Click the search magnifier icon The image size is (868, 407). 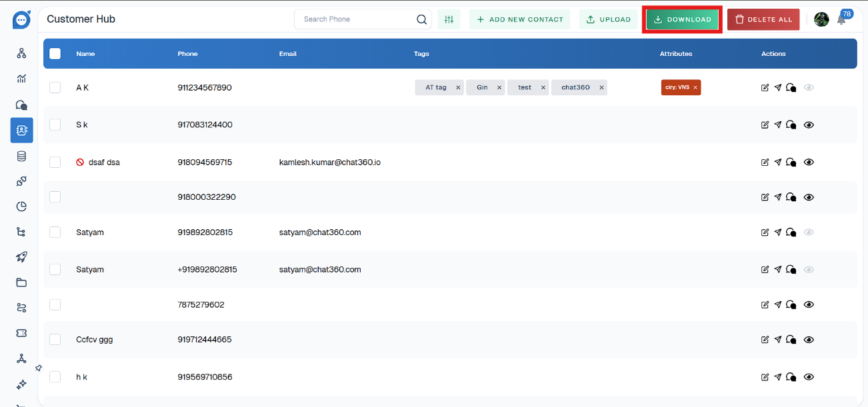(x=421, y=19)
